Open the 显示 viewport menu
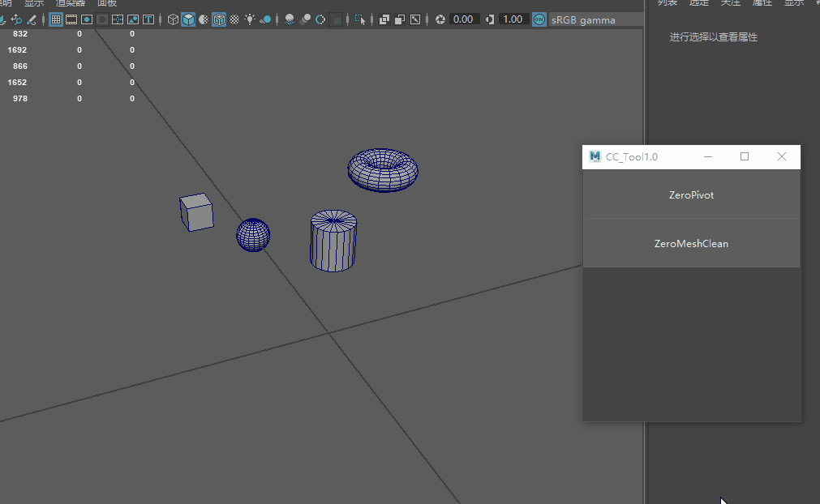This screenshot has width=820, height=504. 34,3
